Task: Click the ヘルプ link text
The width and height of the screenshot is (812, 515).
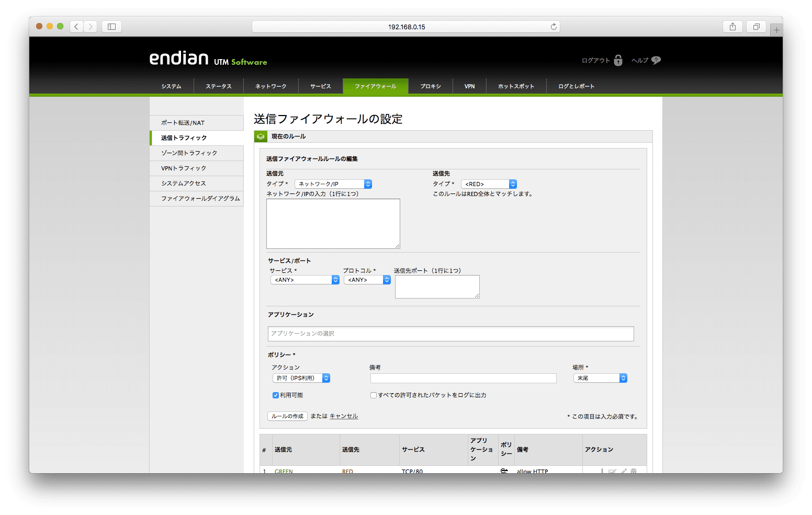Action: pos(640,61)
